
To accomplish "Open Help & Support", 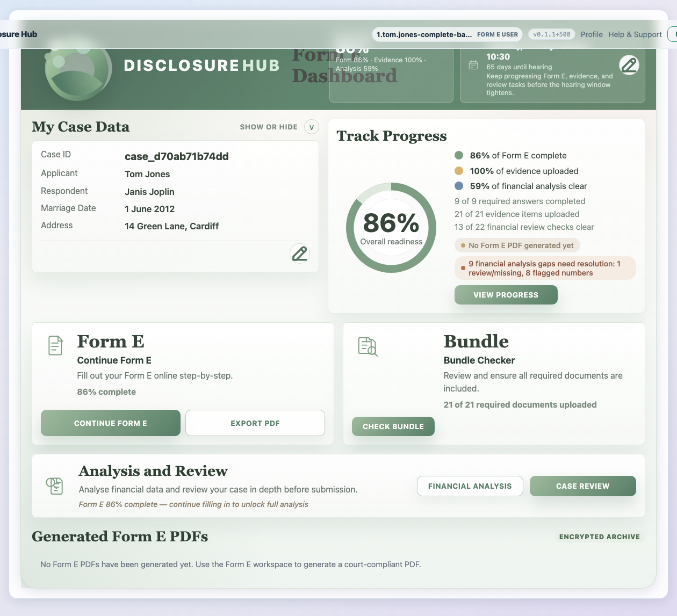I will [635, 34].
